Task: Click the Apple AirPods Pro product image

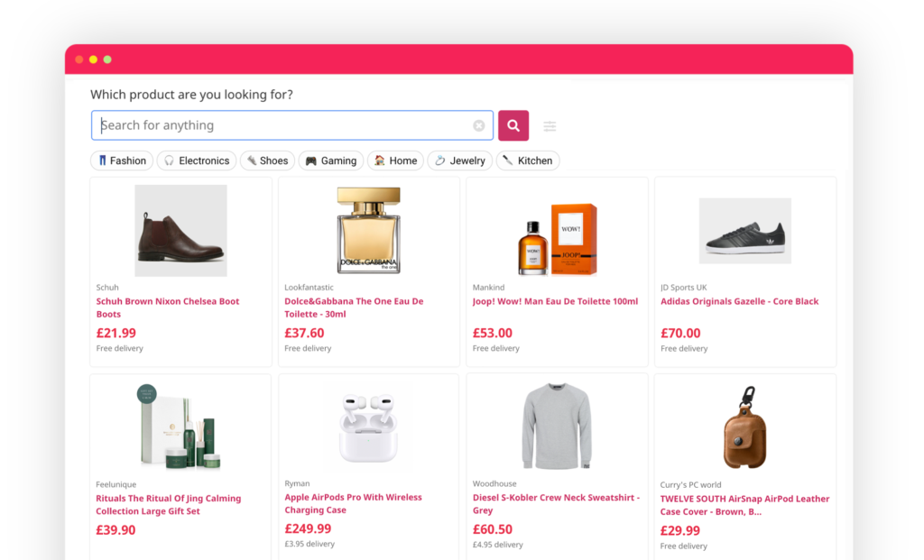Action: coord(367,427)
